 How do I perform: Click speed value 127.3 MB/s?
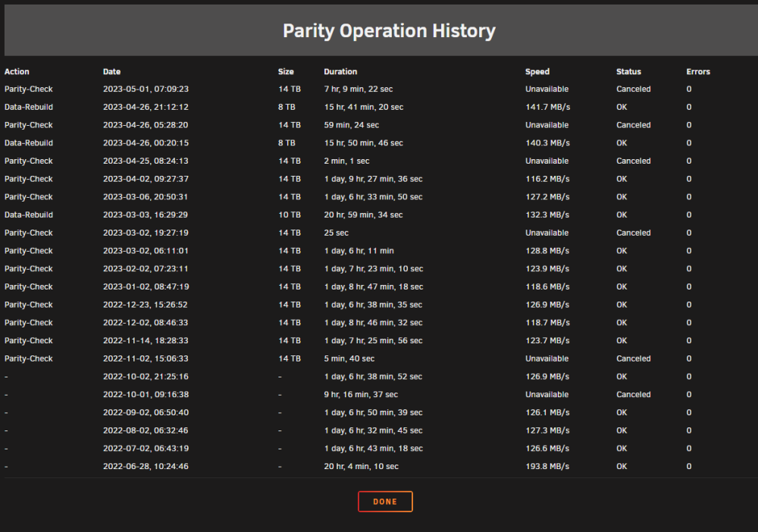(548, 430)
